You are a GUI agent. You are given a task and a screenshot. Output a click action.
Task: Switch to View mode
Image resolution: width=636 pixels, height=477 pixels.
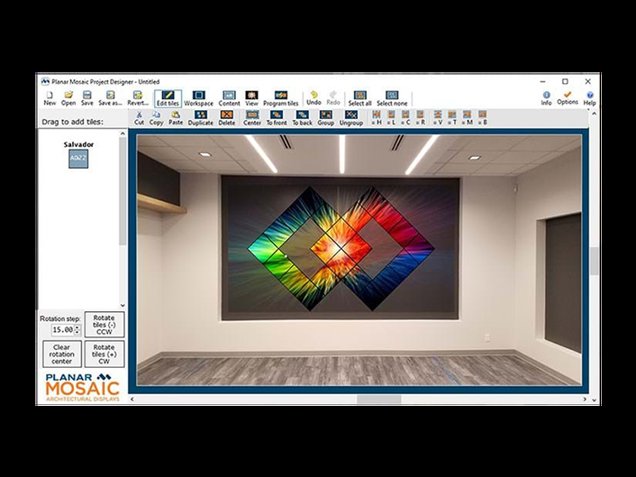[251, 99]
